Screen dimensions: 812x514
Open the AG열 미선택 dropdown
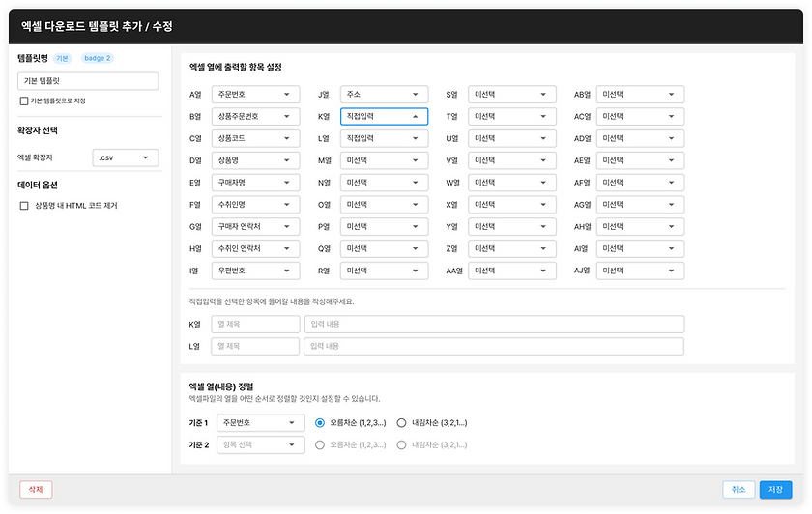(x=640, y=205)
